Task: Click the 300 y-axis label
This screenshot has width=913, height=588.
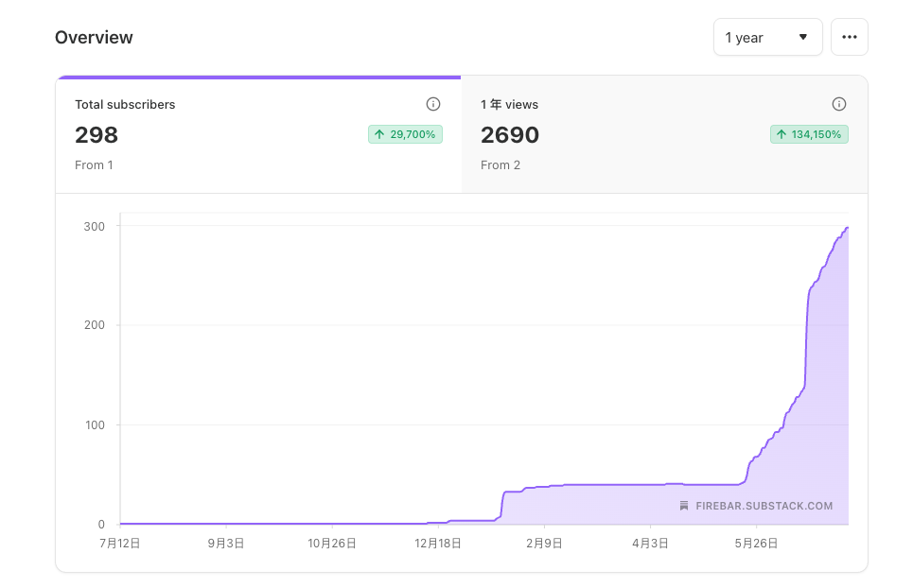Action: point(95,226)
